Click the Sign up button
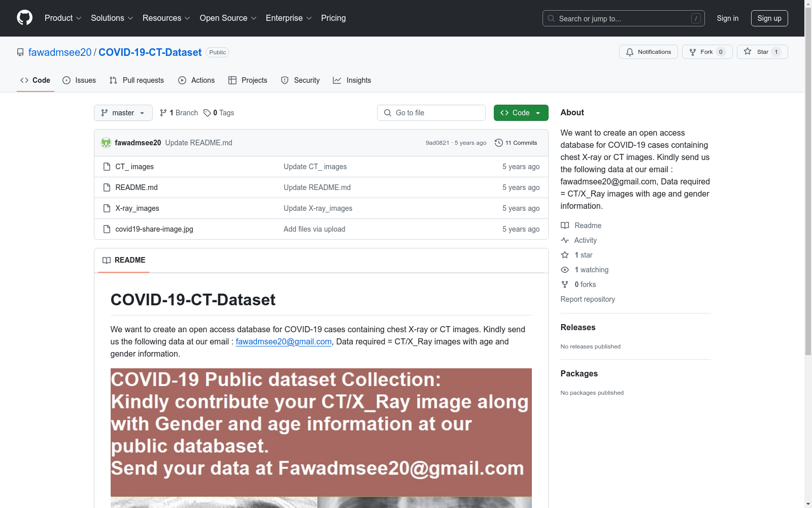The image size is (812, 508). (769, 18)
